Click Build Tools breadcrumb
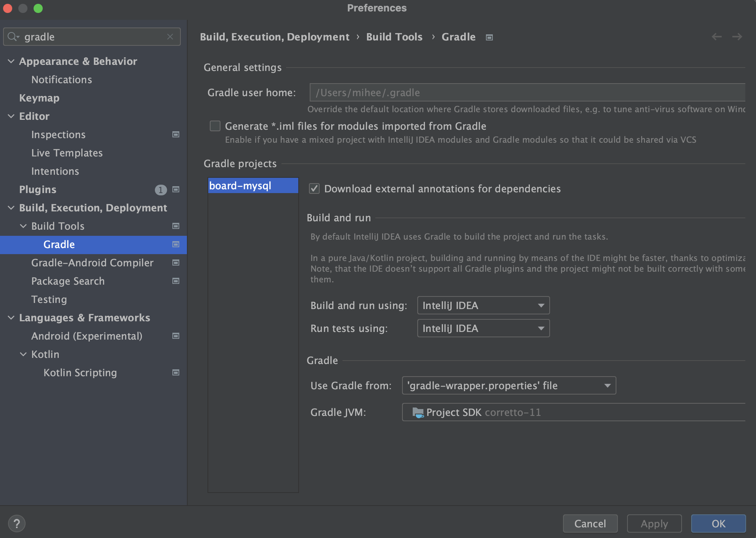The width and height of the screenshot is (756, 538). coord(394,37)
